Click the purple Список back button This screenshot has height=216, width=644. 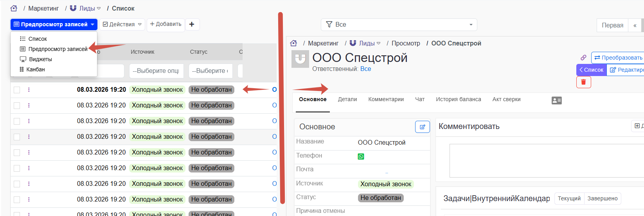[591, 70]
